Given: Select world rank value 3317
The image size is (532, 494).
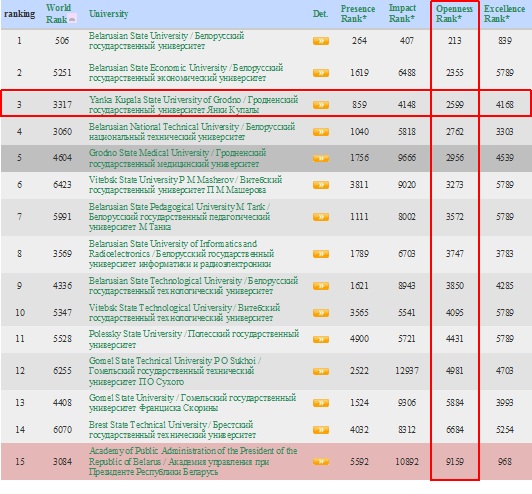Looking at the screenshot, I should (x=62, y=104).
